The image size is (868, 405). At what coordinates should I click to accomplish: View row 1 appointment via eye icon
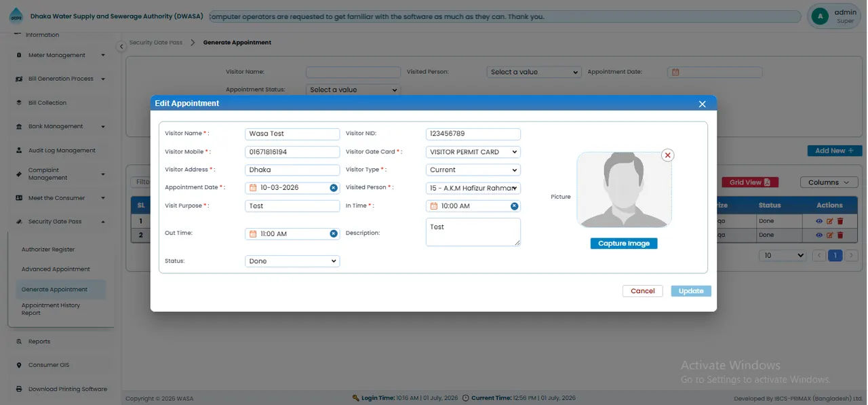pos(819,221)
